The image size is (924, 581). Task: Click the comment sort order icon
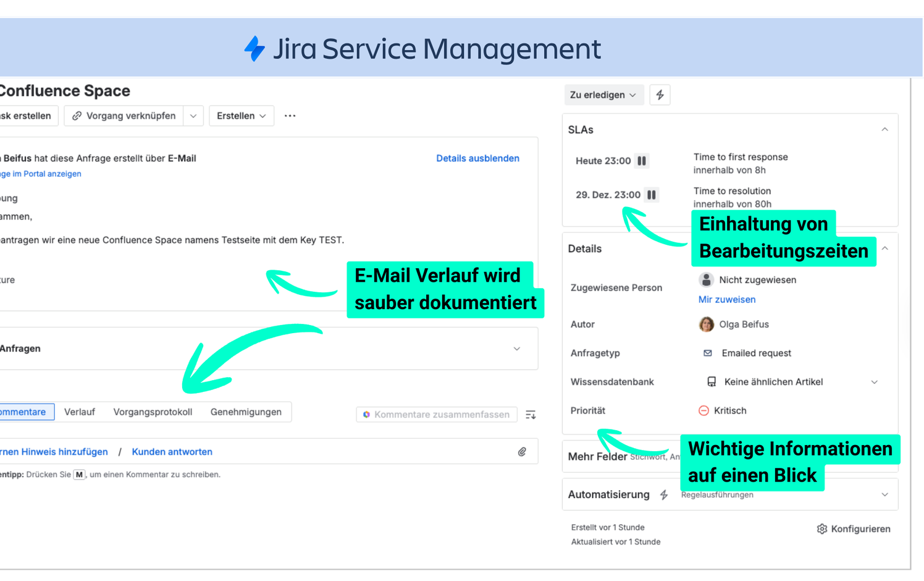(x=531, y=415)
